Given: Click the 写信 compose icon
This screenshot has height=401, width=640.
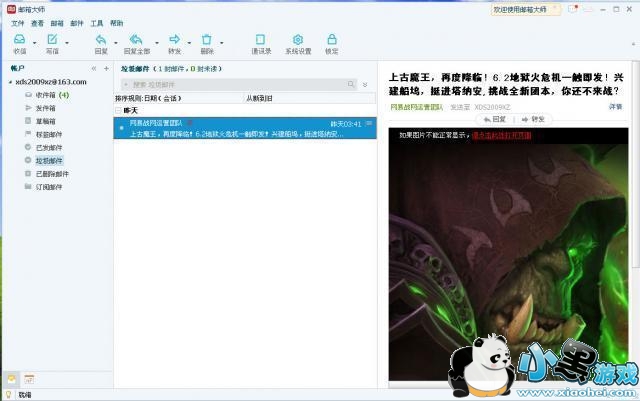Looking at the screenshot, I should tap(52, 40).
